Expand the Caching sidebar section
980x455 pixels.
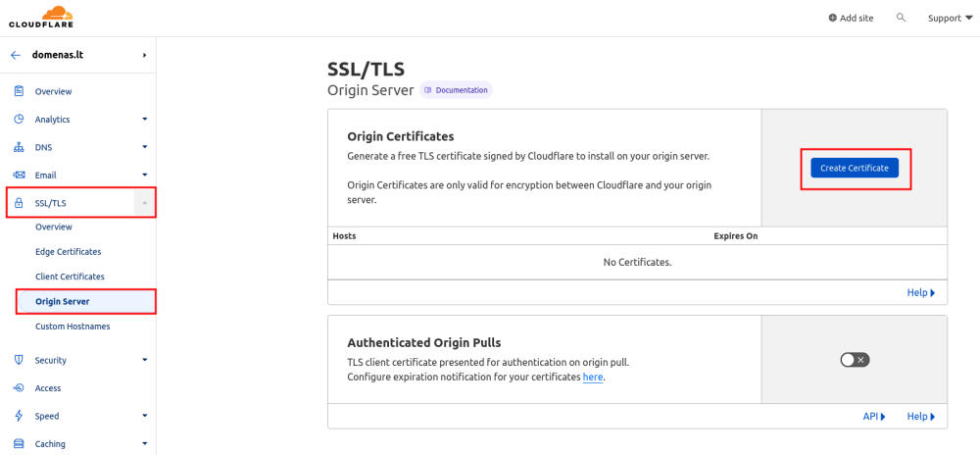coord(144,444)
